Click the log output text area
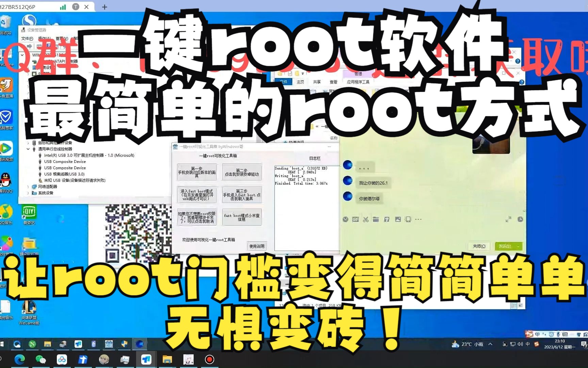588x368 pixels. point(307,208)
